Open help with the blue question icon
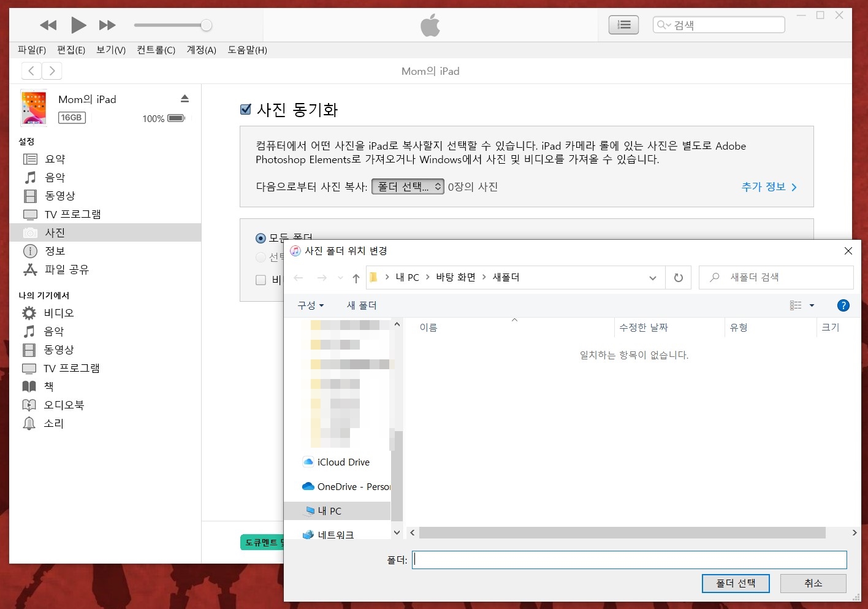The width and height of the screenshot is (868, 609). pos(843,305)
